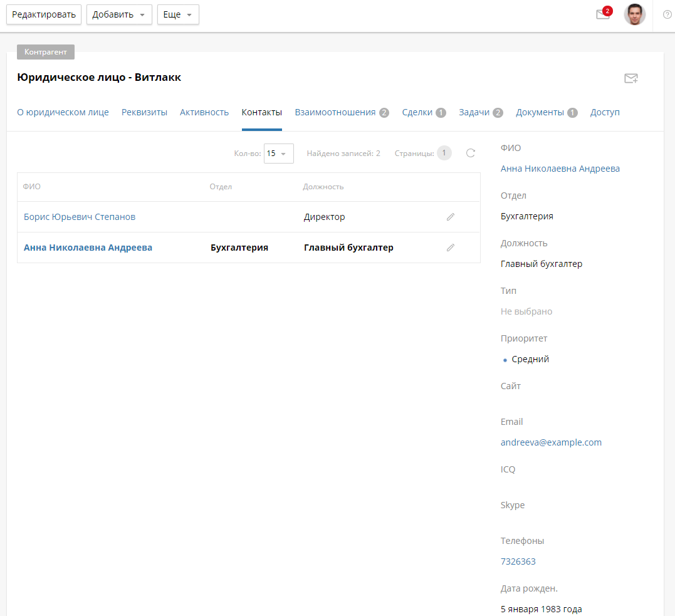Open the help question mark icon
The height and width of the screenshot is (616, 675).
[667, 14]
